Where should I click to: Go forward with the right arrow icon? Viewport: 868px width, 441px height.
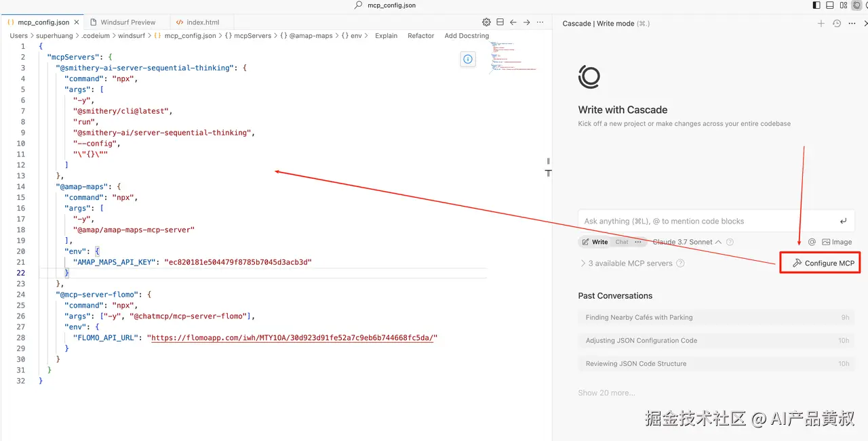pyautogui.click(x=526, y=22)
